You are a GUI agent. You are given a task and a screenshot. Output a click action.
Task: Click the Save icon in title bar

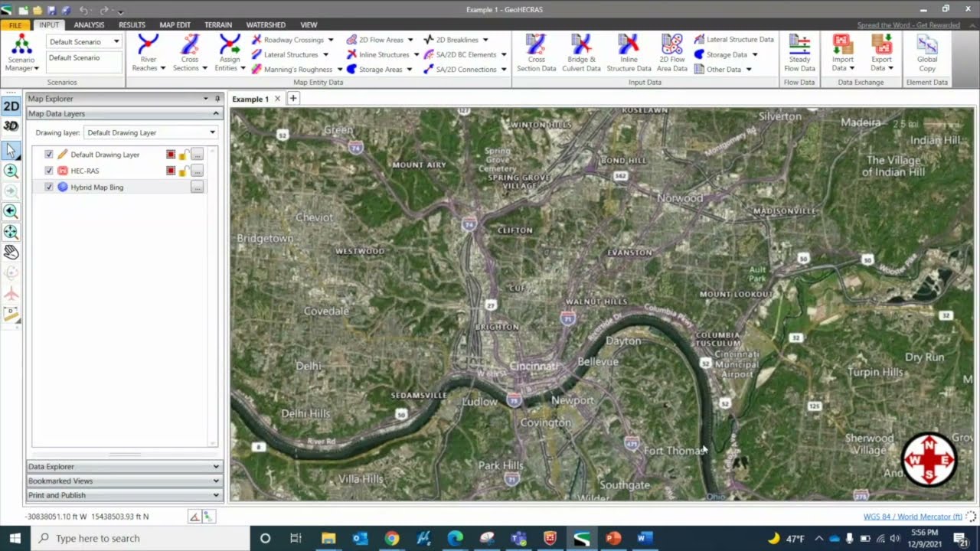[51, 10]
